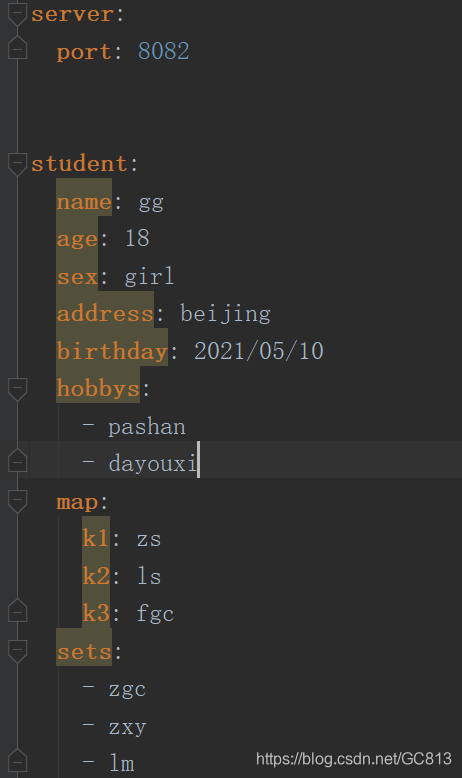Screen dimensions: 462x778
Task: Click the list item 'dayouxi'
Action: [152, 464]
